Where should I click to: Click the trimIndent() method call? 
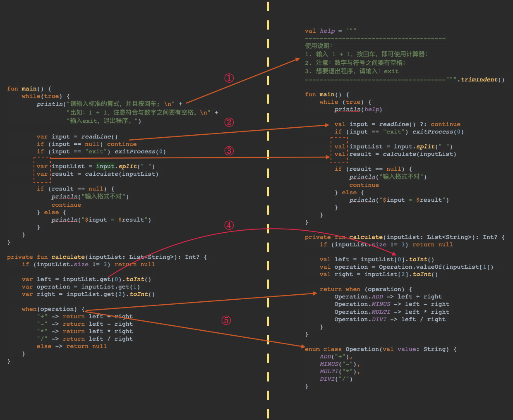[482, 80]
